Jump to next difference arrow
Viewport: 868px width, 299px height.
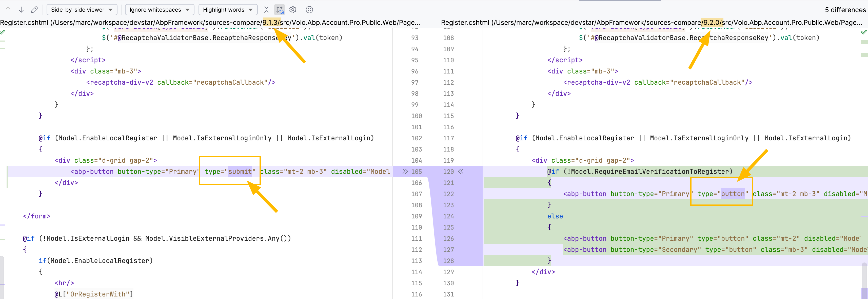pyautogui.click(x=21, y=10)
